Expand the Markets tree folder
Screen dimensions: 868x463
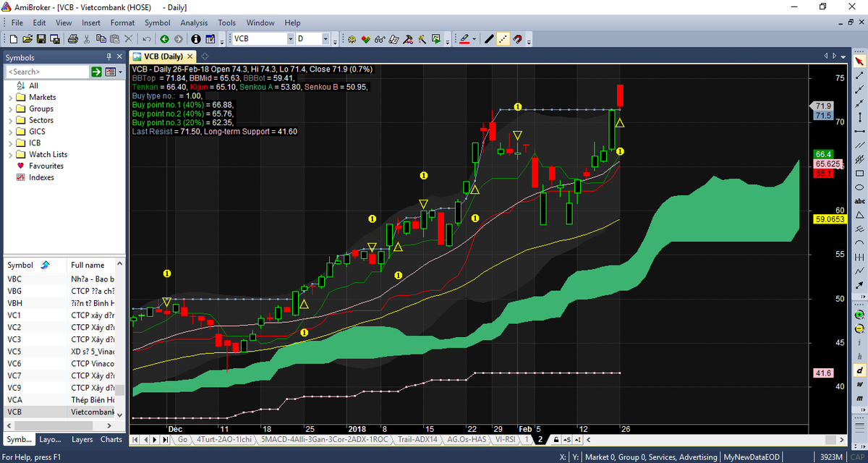tap(9, 97)
